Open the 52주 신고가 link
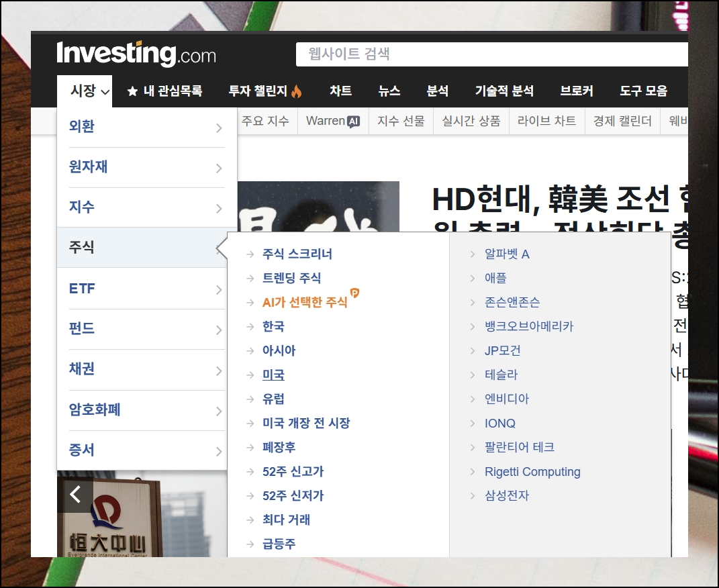 [293, 472]
